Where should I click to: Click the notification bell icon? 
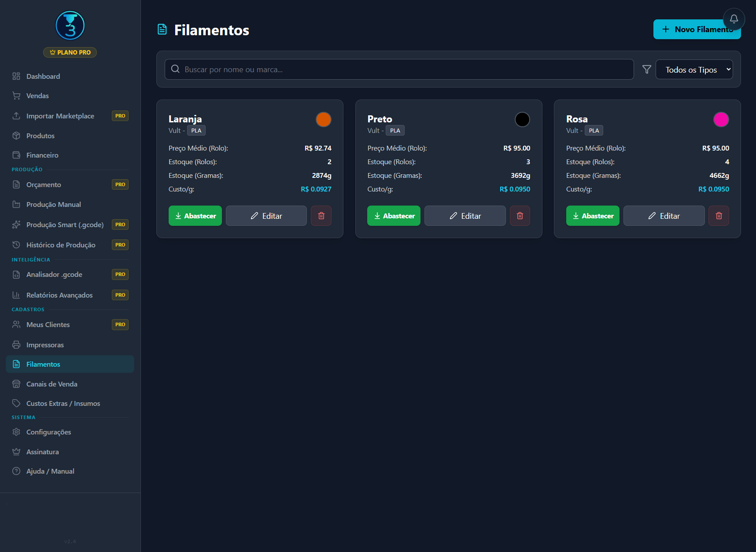734,19
